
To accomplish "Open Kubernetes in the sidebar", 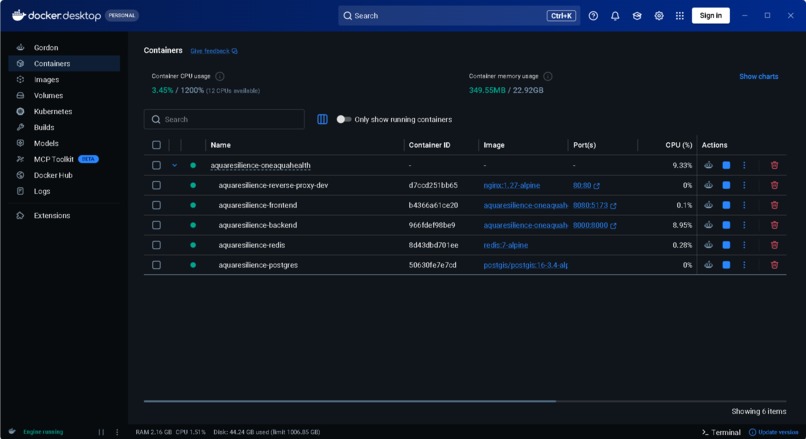I will coord(64,112).
